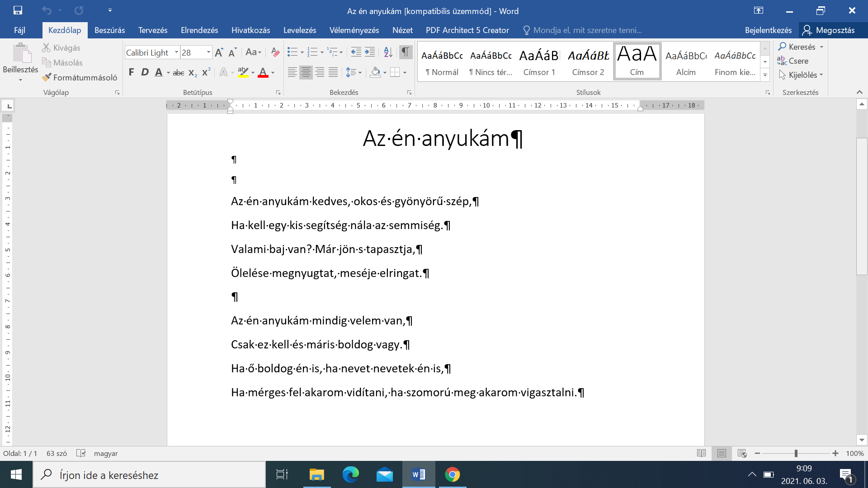Open the Stílusok dialog launcher
Screen dimensions: 868x488
pos(768,93)
